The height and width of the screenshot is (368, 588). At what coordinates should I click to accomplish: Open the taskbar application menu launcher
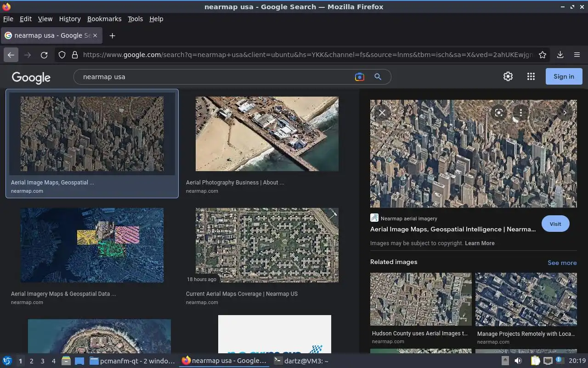click(x=7, y=361)
